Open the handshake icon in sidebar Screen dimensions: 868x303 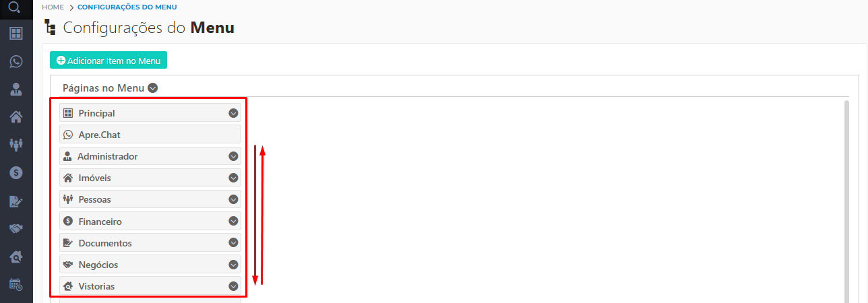point(16,229)
